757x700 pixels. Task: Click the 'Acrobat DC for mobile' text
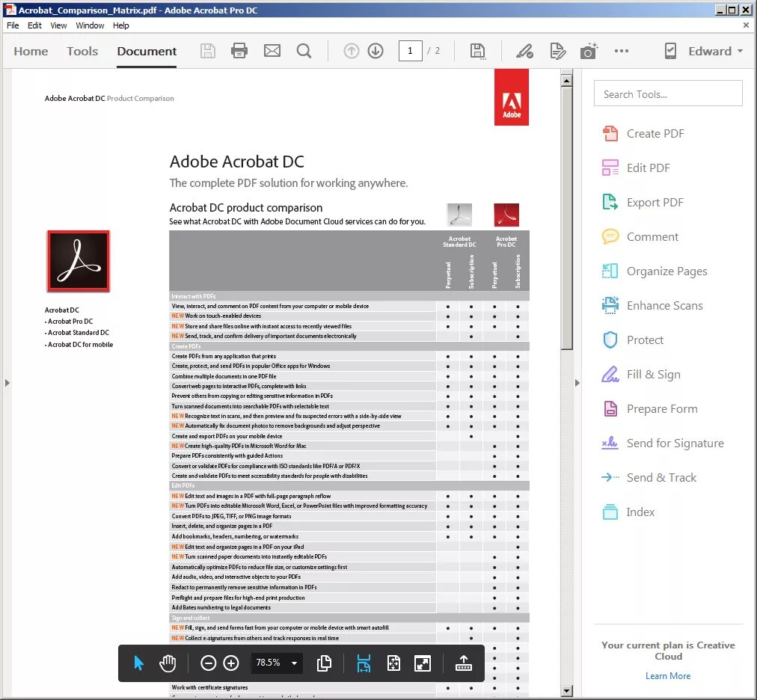(x=80, y=345)
